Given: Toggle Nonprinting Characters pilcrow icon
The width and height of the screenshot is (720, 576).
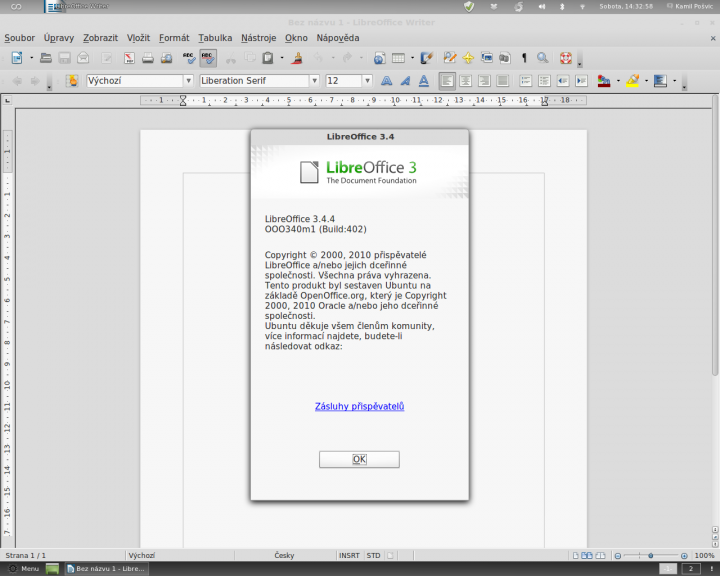Looking at the screenshot, I should click(524, 58).
